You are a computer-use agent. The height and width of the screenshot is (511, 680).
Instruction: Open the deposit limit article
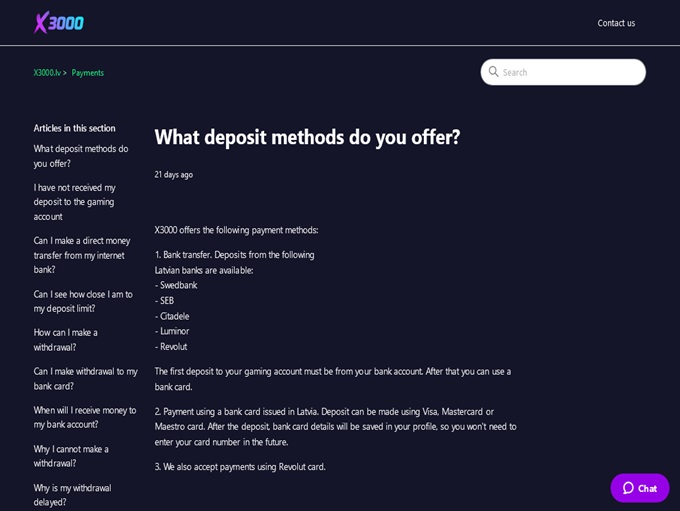coord(83,301)
